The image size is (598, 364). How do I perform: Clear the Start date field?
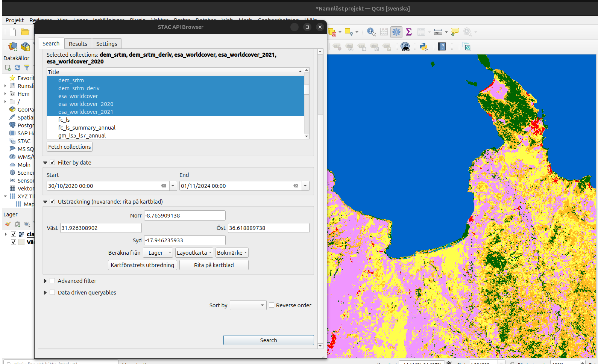point(164,186)
